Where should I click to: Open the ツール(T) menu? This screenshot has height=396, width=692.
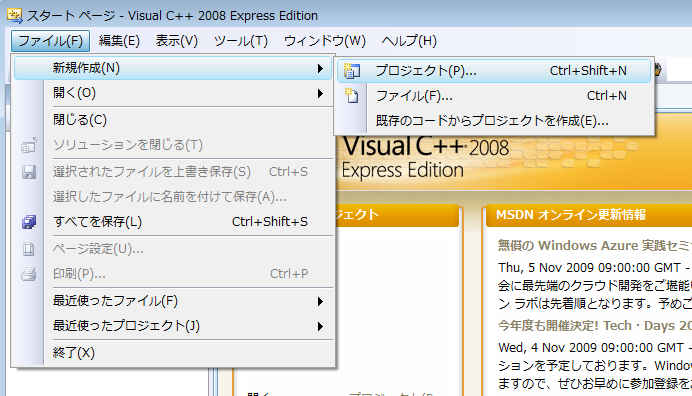coord(241,41)
